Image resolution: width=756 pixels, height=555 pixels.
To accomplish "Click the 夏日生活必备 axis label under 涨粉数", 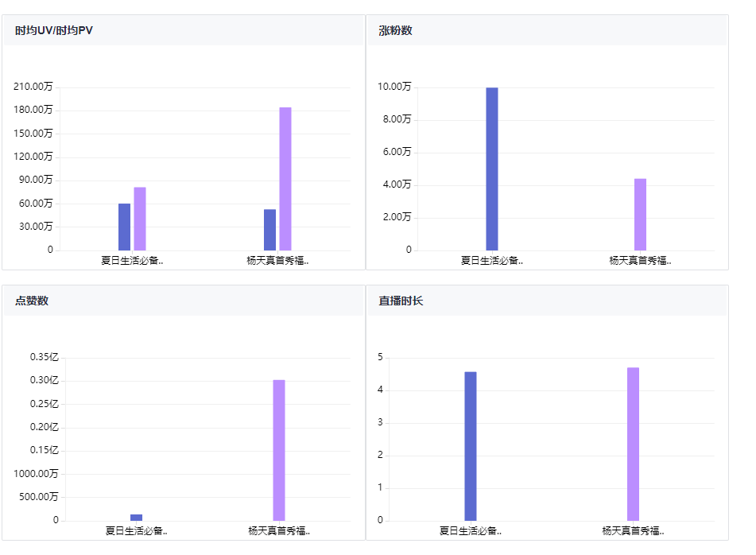I will 492,260.
